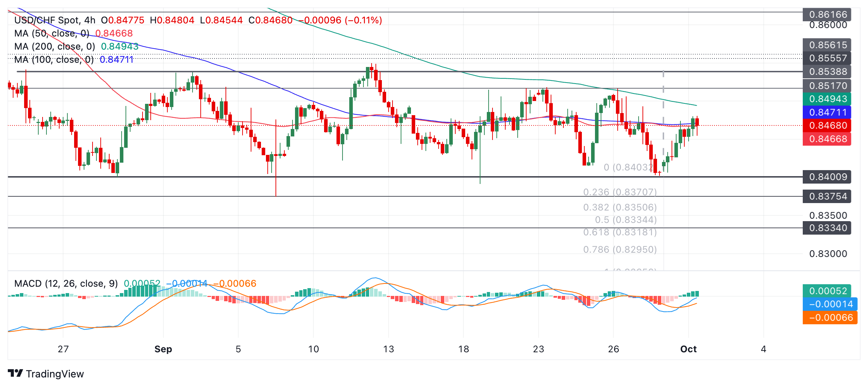Click the 0.236 (0.83707) Fibonacci label
Screen dimensions: 868x387
(620, 192)
